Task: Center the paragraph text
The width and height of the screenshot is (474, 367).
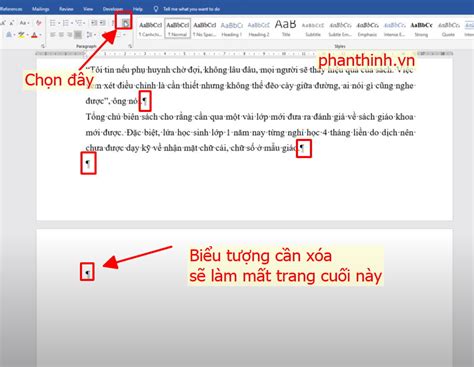Action: click(61, 35)
